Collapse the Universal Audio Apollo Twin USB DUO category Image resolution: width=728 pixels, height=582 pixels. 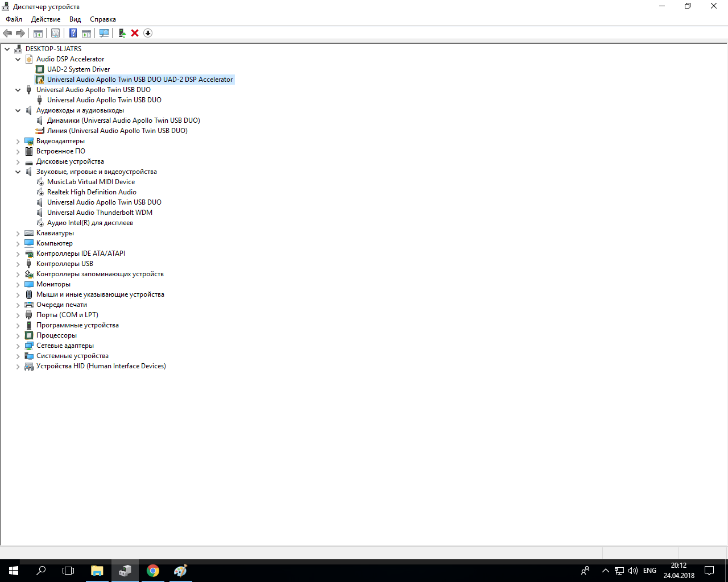click(18, 90)
